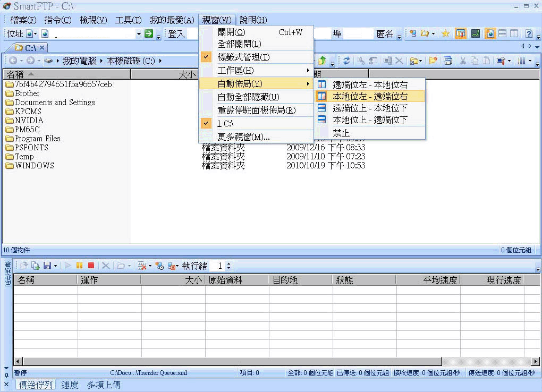Toggle the highlighted globe page browser icon

pyautogui.click(x=490, y=33)
